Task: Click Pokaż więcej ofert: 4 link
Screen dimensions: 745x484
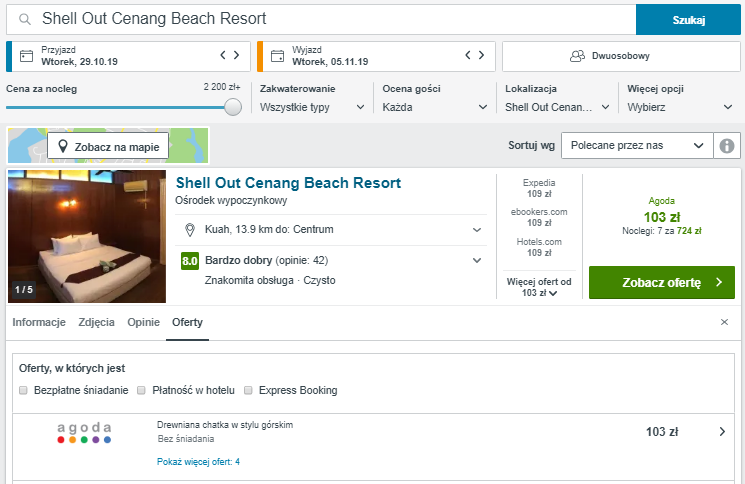Action: point(198,462)
